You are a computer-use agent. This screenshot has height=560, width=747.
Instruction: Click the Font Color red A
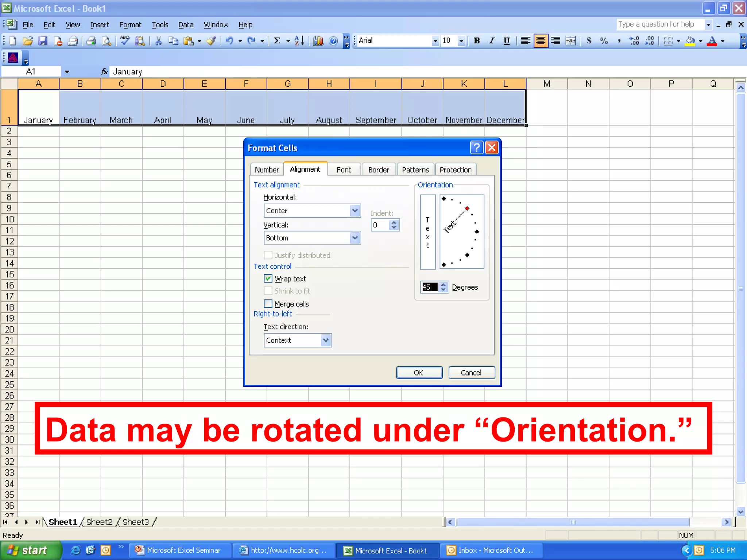pos(712,41)
